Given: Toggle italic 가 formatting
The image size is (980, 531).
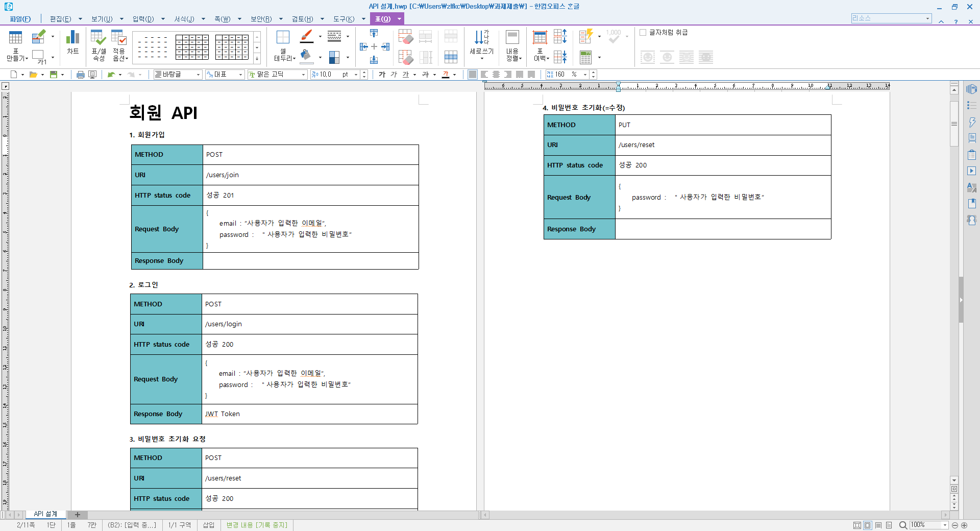Looking at the screenshot, I should pos(394,75).
